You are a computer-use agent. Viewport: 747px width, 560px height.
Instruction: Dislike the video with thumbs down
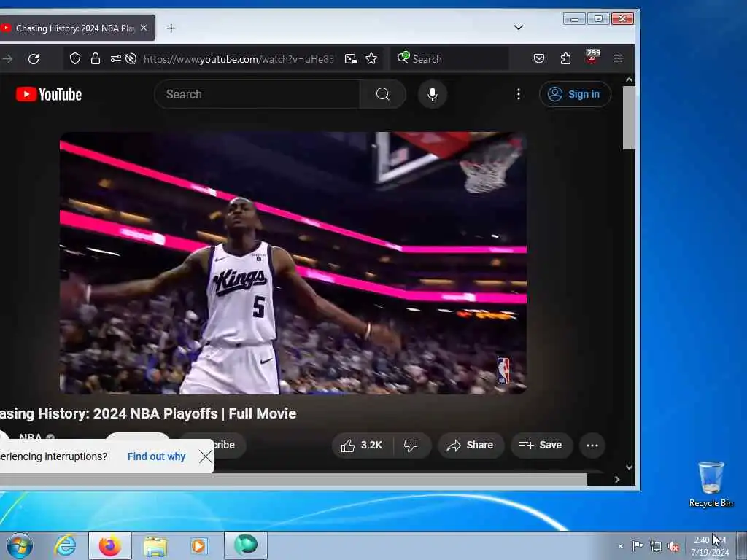(x=411, y=446)
